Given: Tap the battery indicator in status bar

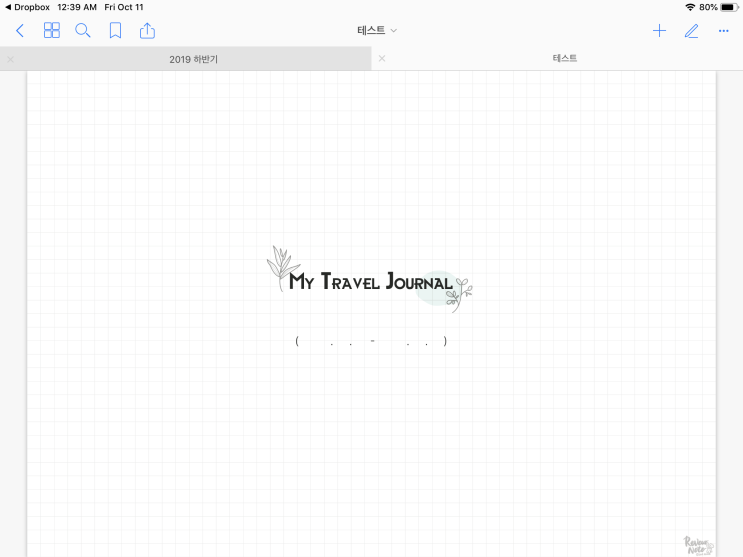Looking at the screenshot, I should pyautogui.click(x=729, y=7).
